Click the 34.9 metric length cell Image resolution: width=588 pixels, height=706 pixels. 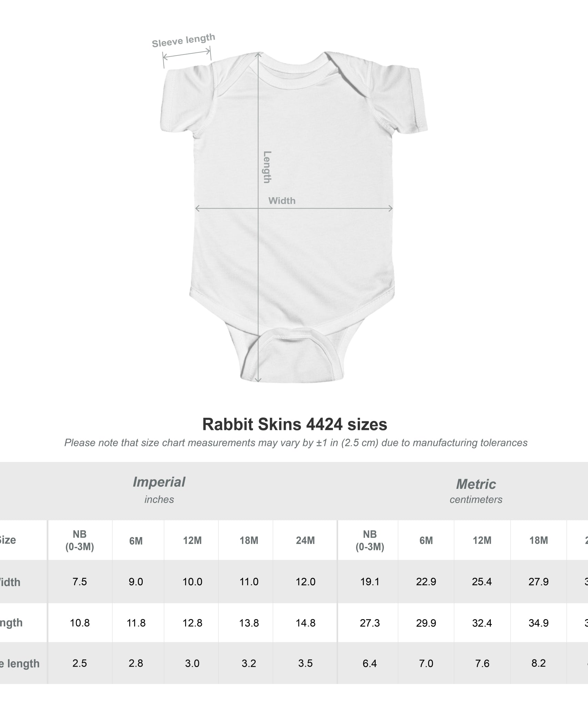pos(538,623)
